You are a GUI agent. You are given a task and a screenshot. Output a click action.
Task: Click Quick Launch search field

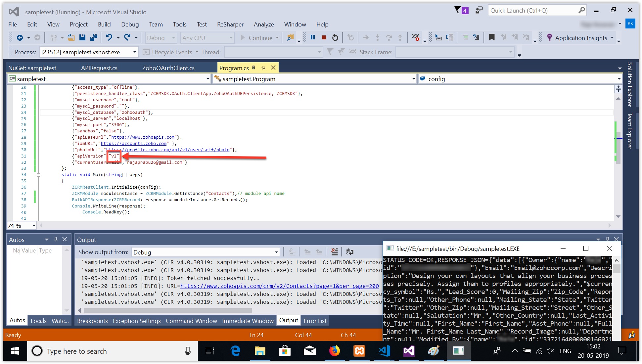coord(533,11)
